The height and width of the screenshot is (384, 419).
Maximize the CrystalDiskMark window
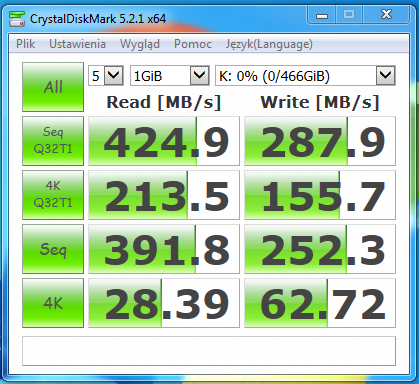[x=349, y=15]
